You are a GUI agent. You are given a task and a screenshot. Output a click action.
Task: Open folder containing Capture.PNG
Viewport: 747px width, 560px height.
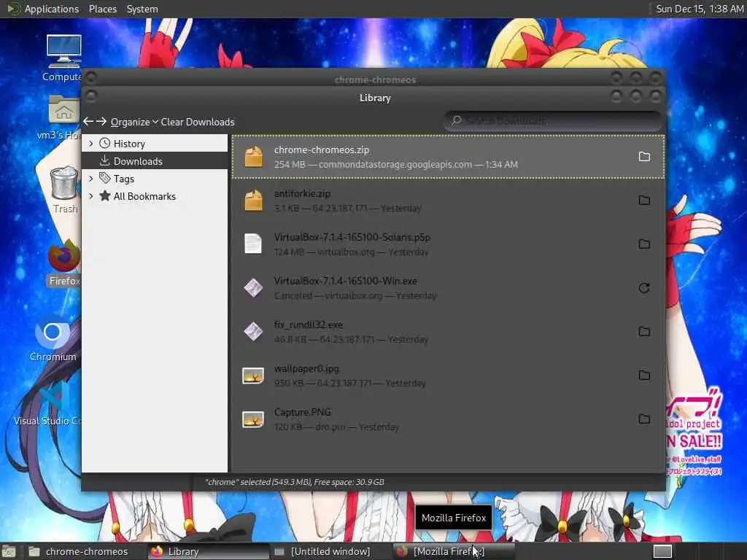pos(644,419)
